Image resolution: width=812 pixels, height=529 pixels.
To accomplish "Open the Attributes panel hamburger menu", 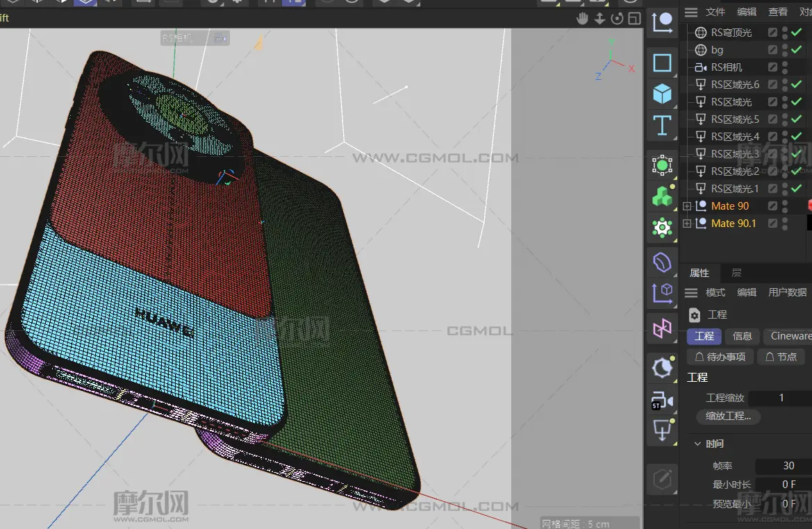I will pos(691,292).
